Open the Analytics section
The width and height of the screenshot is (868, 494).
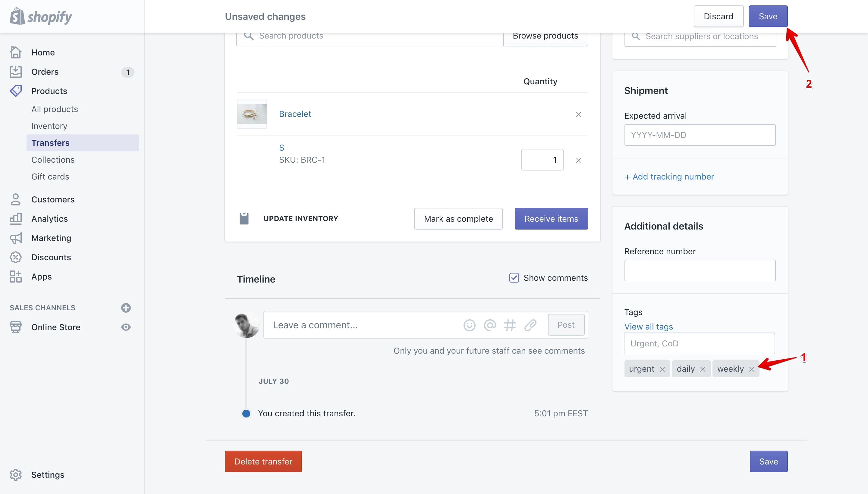click(x=49, y=219)
